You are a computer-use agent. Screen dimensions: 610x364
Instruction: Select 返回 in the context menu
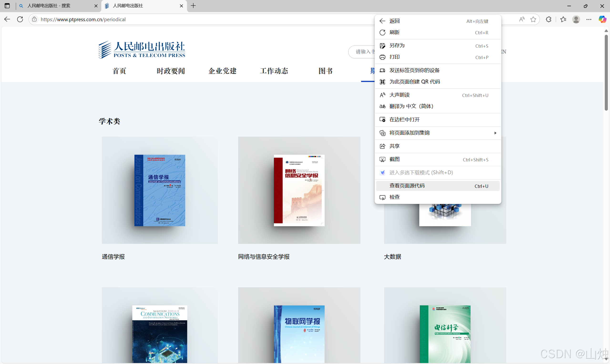(438, 21)
